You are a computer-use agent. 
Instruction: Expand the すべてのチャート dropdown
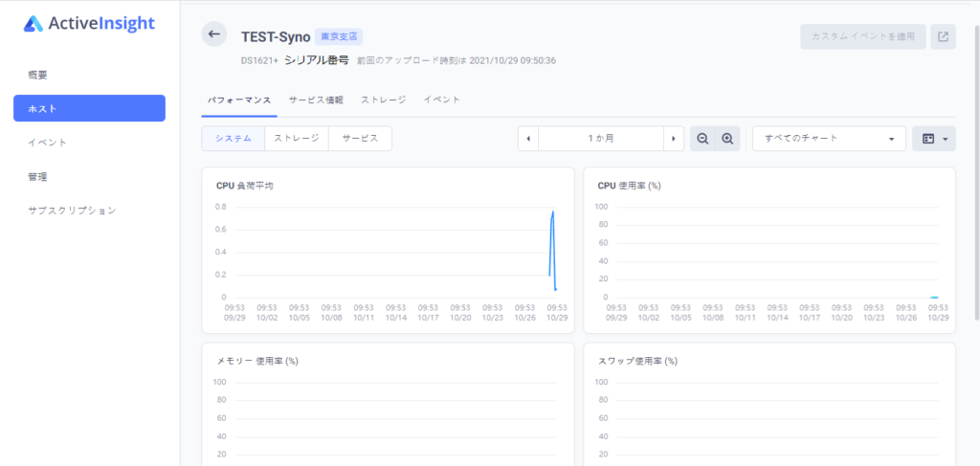[x=829, y=139]
